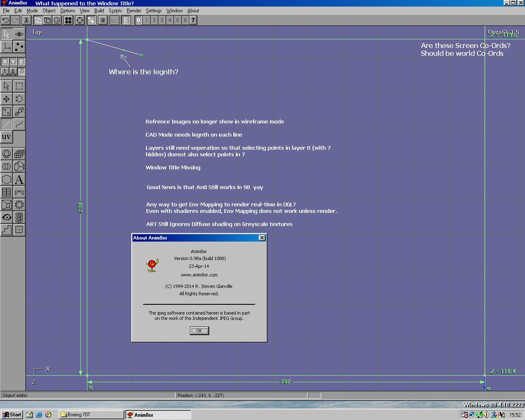The height and width of the screenshot is (420, 525).
Task: Click the Redo arrow in the top toolbar
Action: pos(15,20)
